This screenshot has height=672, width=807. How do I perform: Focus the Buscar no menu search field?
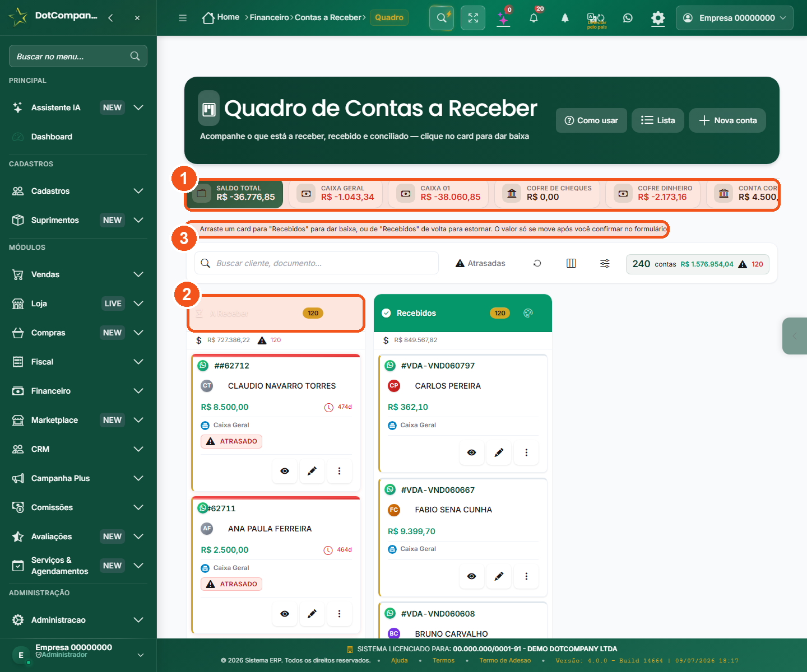(x=78, y=56)
